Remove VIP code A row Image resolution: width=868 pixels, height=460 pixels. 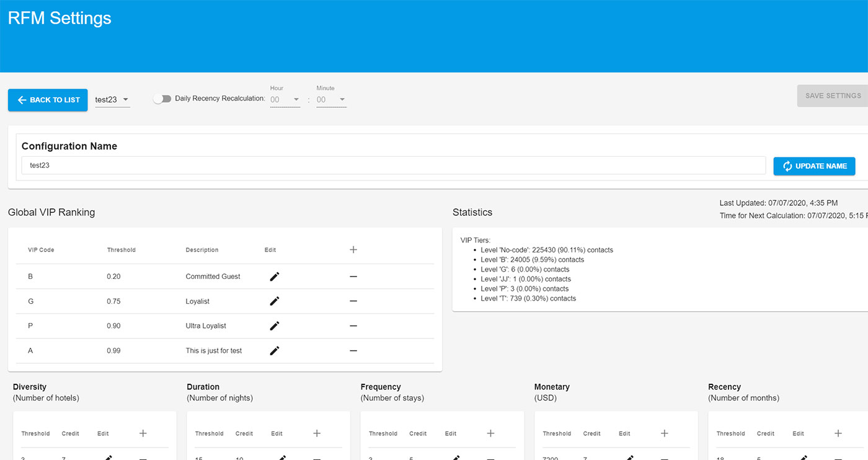[x=353, y=351]
